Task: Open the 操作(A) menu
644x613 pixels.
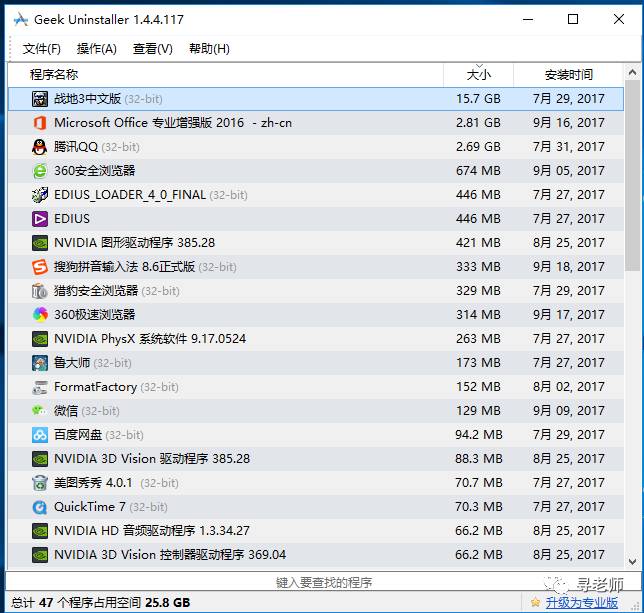Action: coord(97,49)
